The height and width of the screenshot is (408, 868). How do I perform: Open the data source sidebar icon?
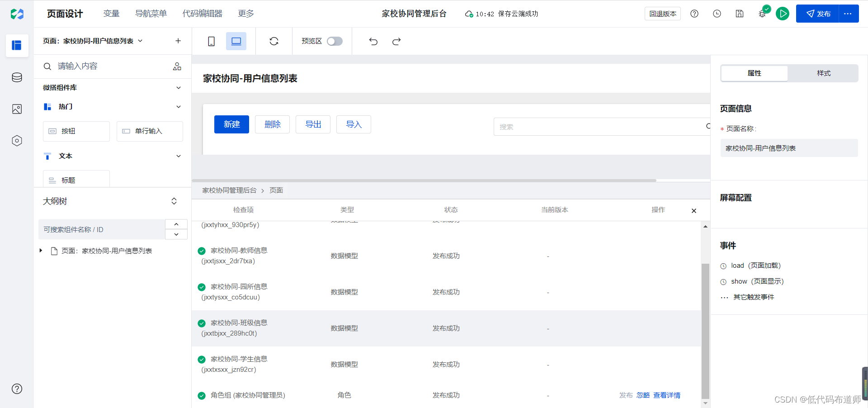coord(17,77)
